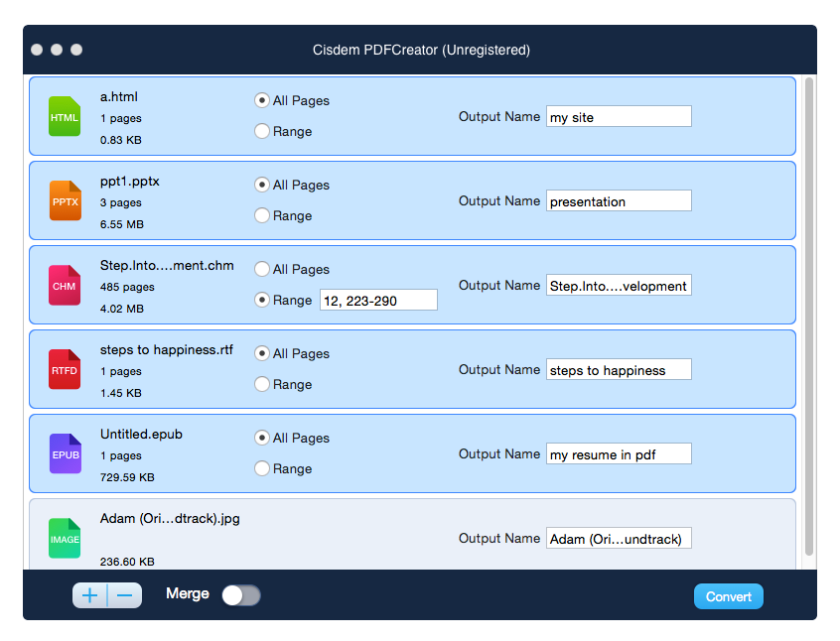The width and height of the screenshot is (840, 641).
Task: Click file name "a.html"
Action: 119,97
